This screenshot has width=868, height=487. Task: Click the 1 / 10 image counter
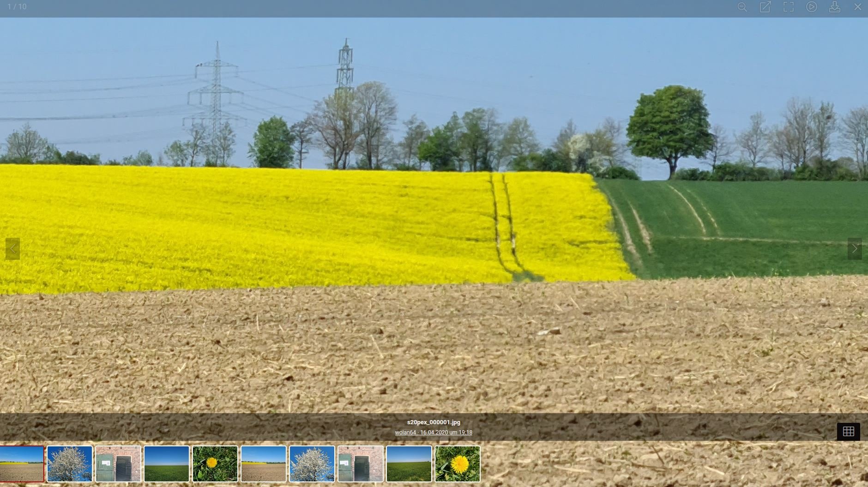[17, 7]
